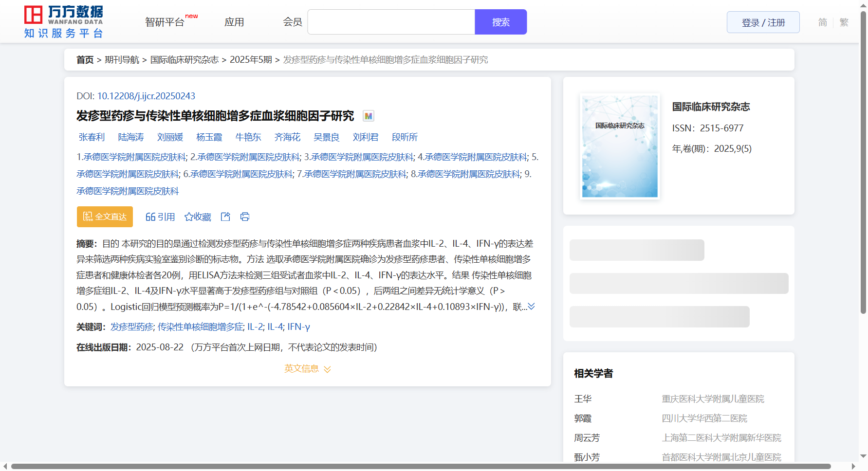
Task: Open full text via 全文直达 button
Action: coord(105,217)
